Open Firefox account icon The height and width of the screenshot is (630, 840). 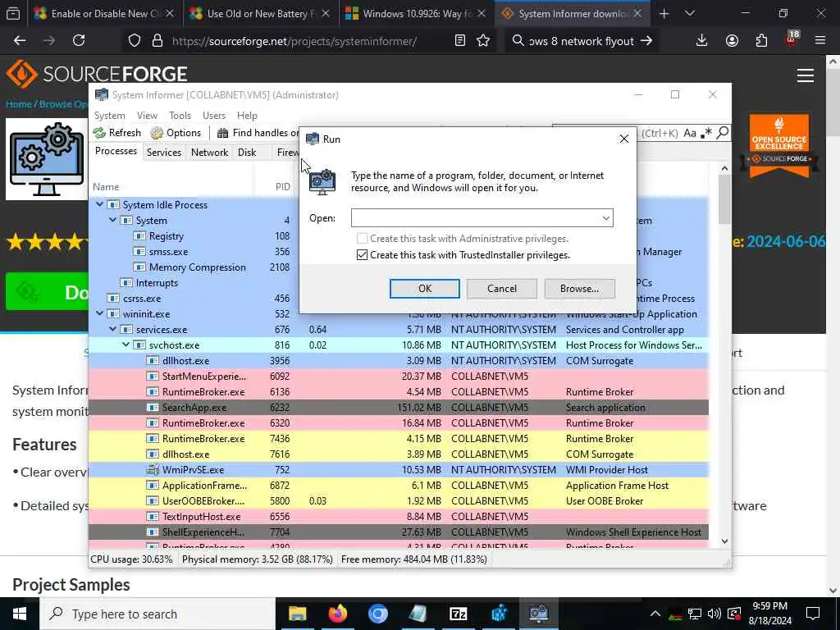point(732,40)
